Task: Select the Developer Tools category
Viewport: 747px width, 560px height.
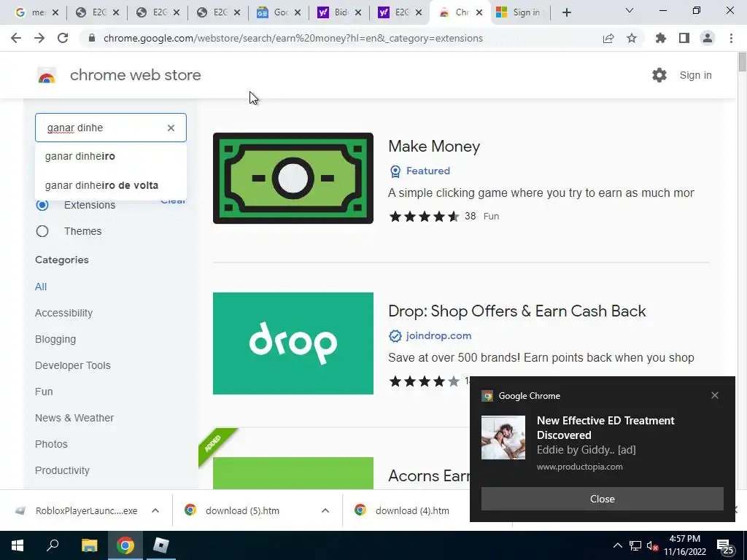Action: point(73,365)
